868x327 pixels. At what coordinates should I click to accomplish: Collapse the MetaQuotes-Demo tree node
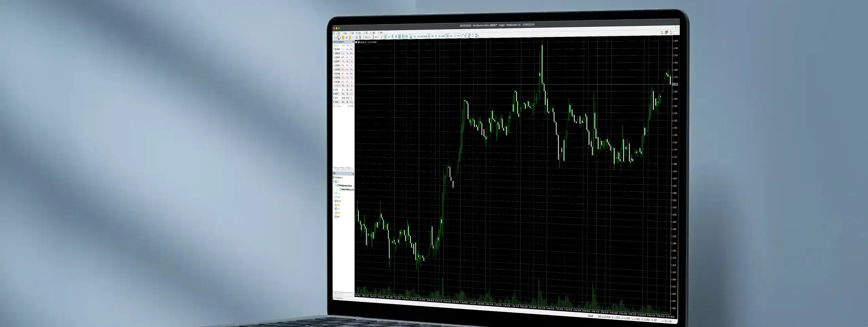[x=336, y=185]
